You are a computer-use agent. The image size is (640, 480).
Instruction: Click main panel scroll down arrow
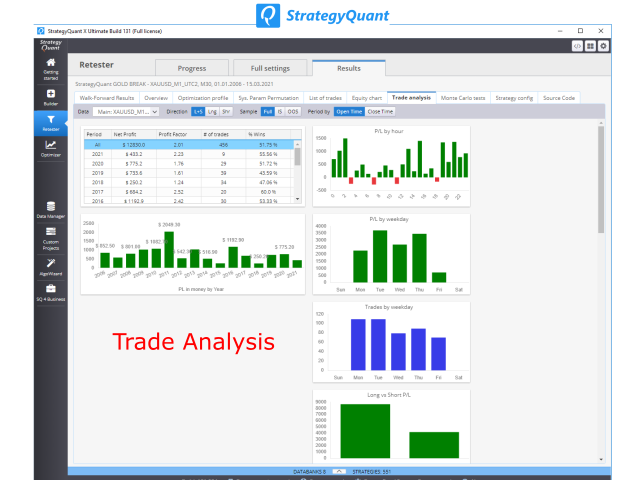[601, 459]
